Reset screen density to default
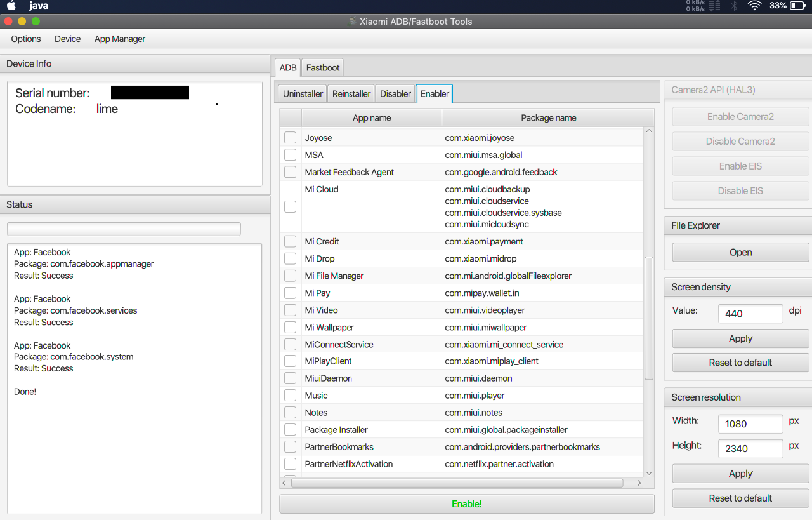The image size is (812, 520). (740, 363)
